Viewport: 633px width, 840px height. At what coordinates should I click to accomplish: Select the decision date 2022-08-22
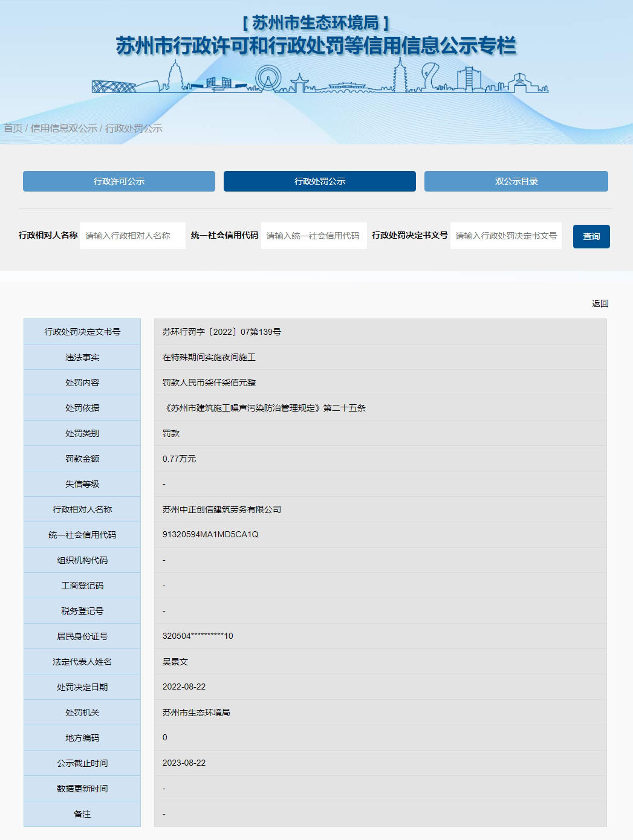[184, 687]
